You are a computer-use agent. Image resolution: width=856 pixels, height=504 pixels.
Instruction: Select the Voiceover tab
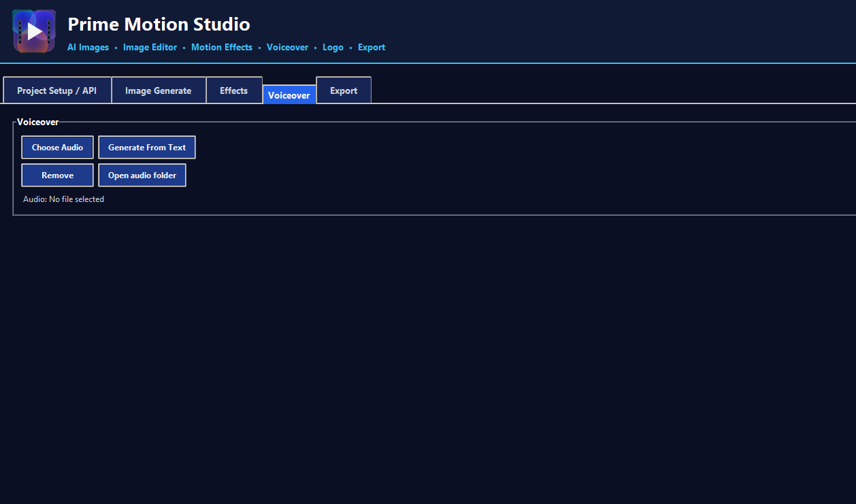289,95
